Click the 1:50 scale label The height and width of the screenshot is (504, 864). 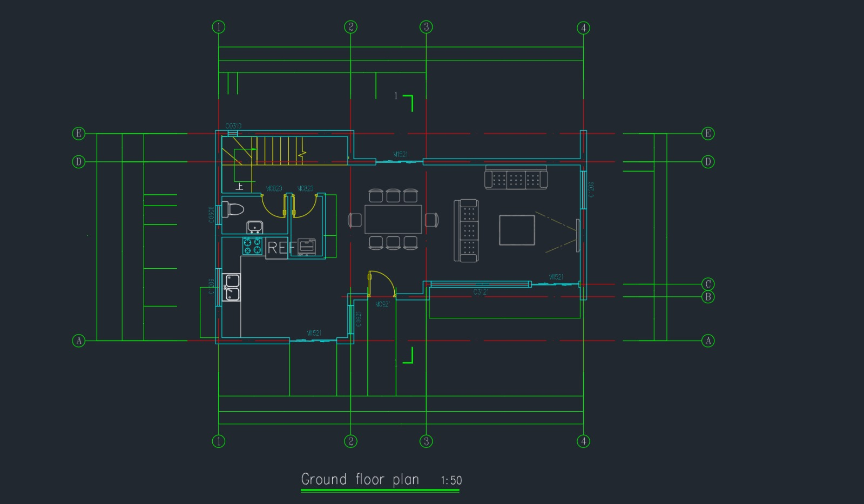tap(451, 480)
